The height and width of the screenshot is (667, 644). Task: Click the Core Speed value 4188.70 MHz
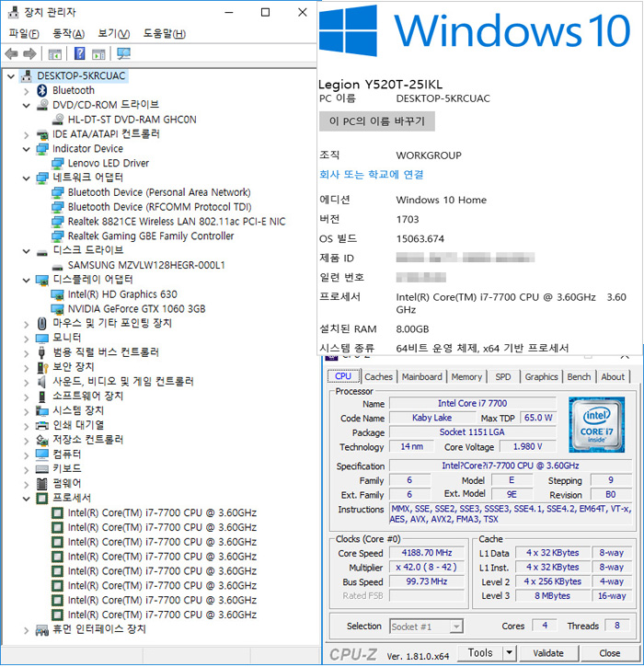click(x=426, y=553)
